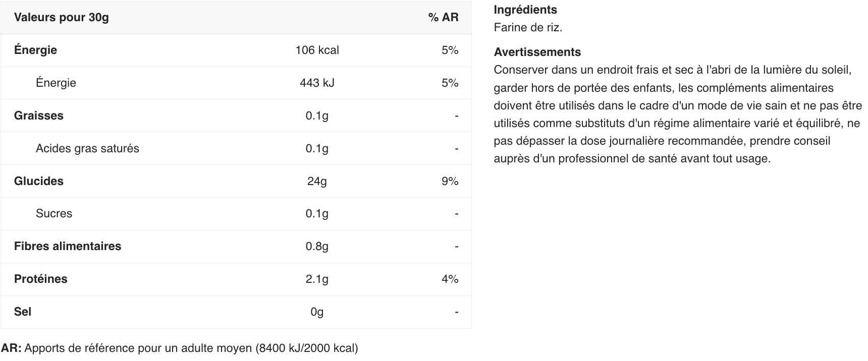Screen dimensions: 868x361
Task: Click the '2.1g' protein value
Action: 317,279
